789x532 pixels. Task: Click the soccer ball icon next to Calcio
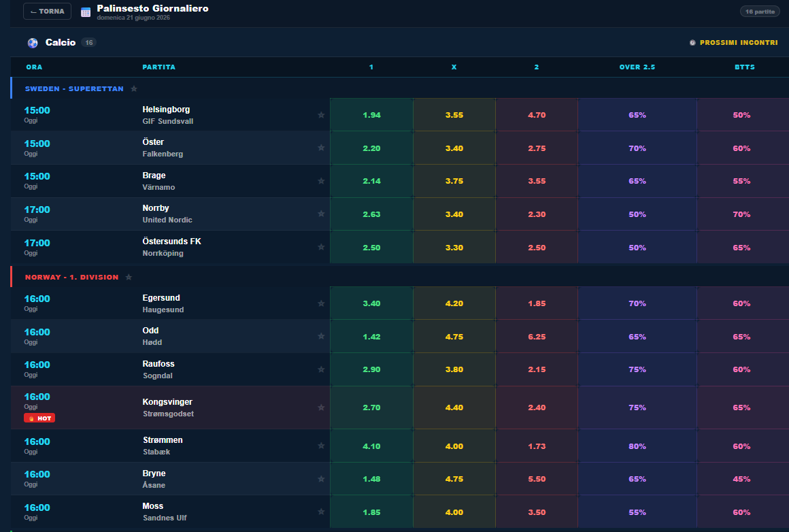click(33, 43)
